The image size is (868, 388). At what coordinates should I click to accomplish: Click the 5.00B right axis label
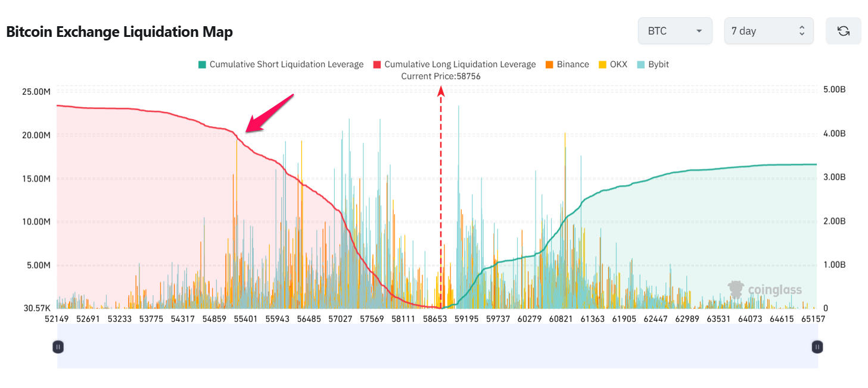pos(835,90)
